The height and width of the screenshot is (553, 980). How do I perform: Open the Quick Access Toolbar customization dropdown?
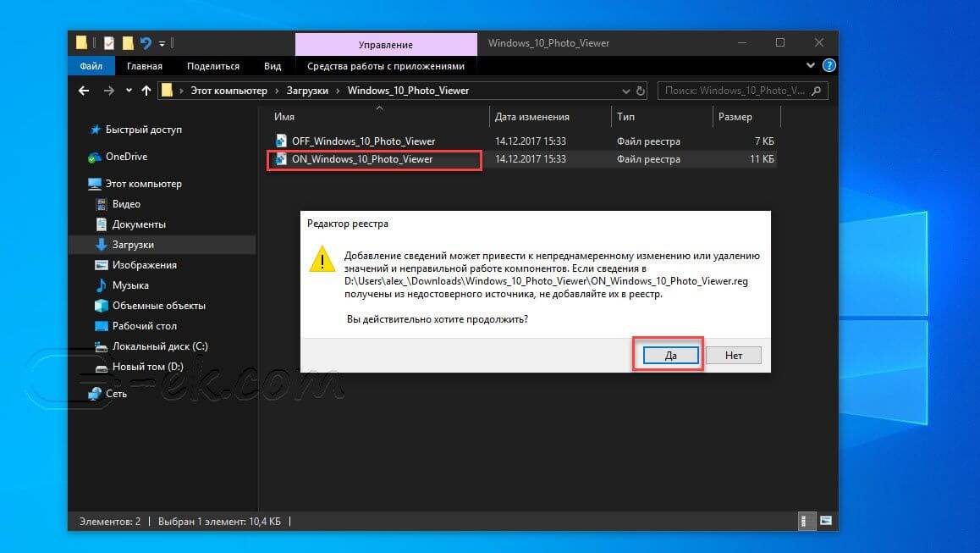[162, 43]
